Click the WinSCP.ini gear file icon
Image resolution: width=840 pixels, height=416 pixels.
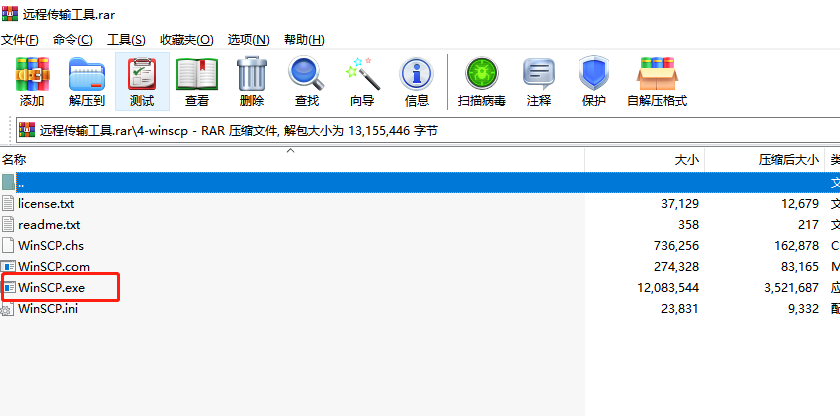7,309
